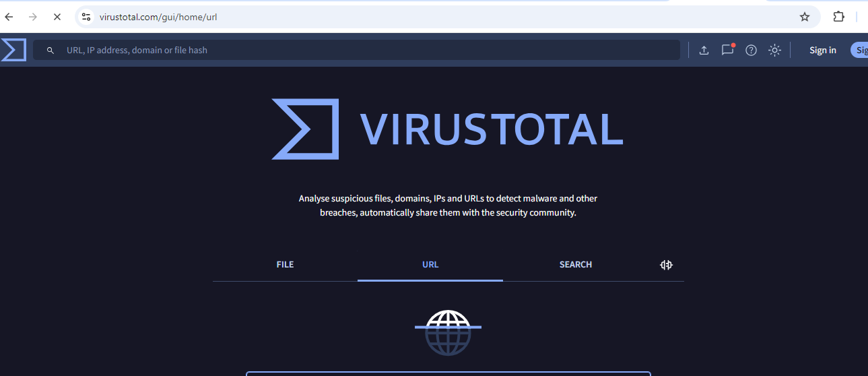Click the Sign up button at header edge
The image size is (868, 376).
point(859,50)
